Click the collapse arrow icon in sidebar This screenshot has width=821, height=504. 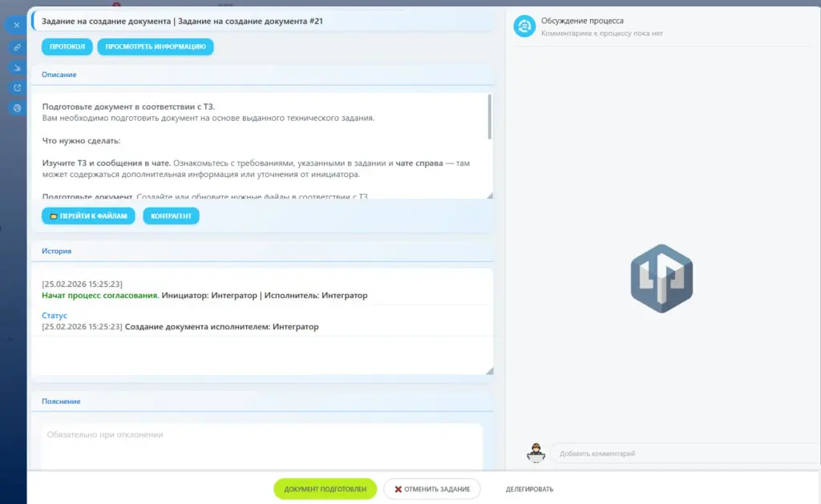pyautogui.click(x=17, y=67)
